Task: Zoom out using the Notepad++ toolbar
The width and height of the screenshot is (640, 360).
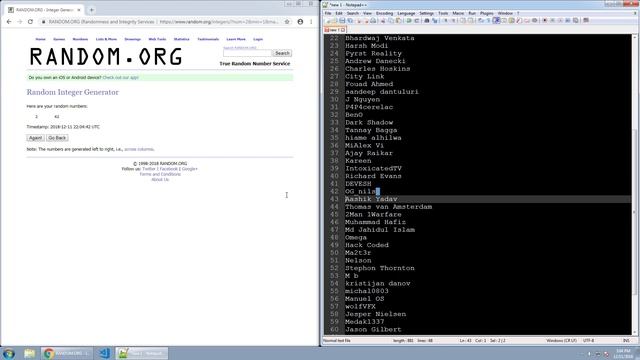Action: tap(453, 20)
